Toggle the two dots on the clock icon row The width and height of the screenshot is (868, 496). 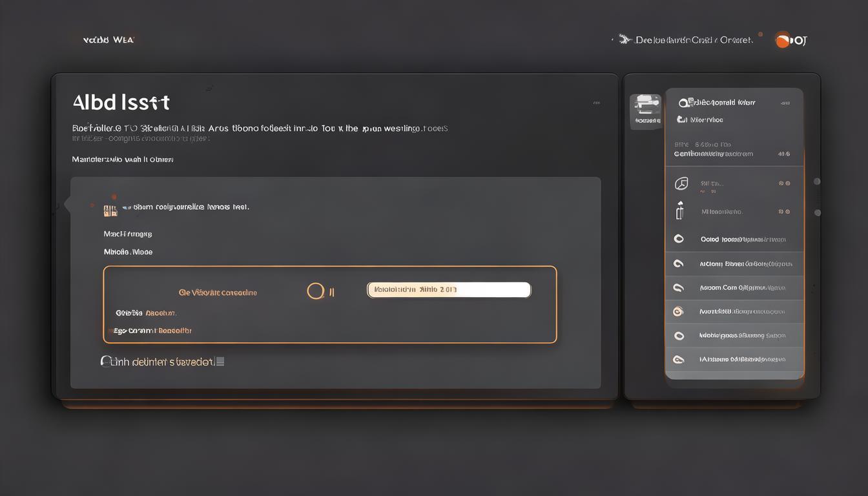click(784, 184)
